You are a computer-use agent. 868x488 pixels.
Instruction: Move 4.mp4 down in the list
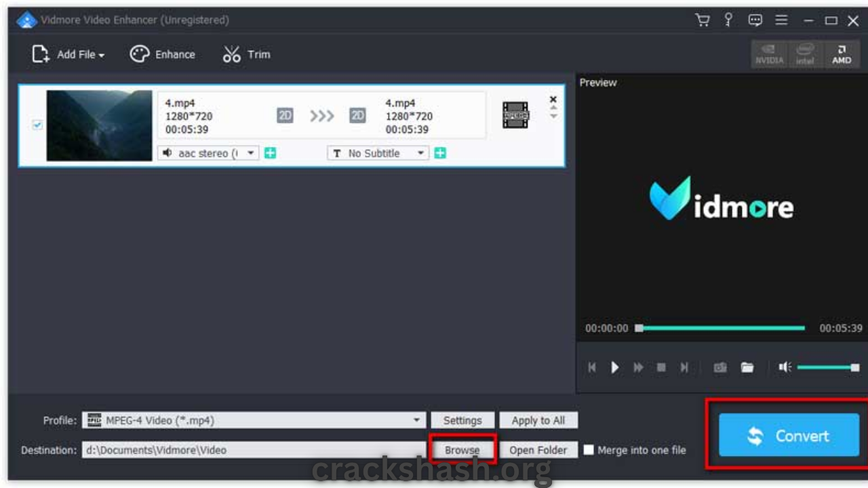(553, 117)
